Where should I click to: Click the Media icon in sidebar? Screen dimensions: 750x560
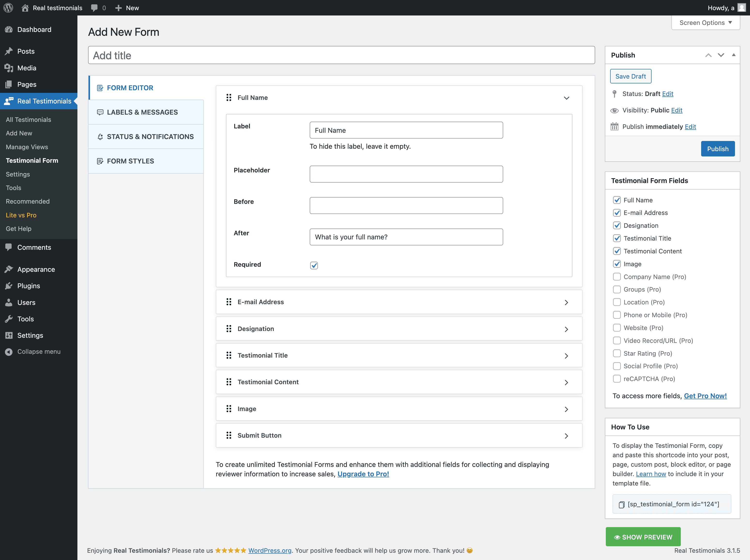9,68
